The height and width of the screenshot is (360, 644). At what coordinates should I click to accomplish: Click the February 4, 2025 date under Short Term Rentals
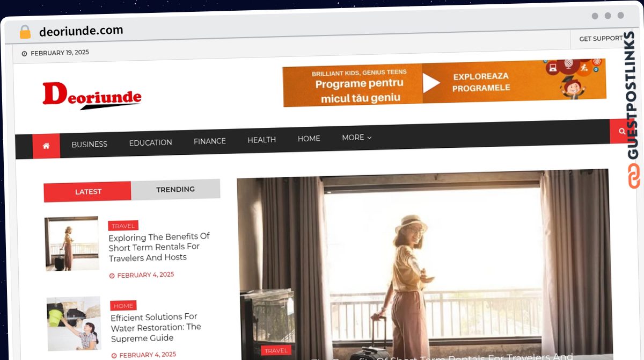tap(145, 275)
